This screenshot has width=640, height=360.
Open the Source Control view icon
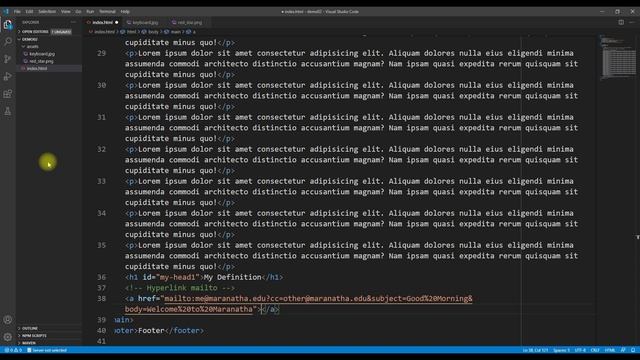coord(8,59)
